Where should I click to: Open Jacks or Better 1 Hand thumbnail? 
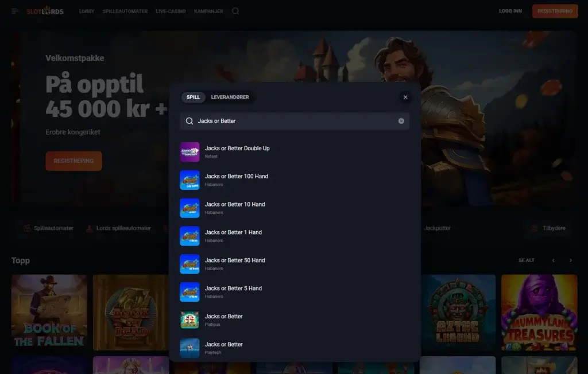tap(189, 236)
